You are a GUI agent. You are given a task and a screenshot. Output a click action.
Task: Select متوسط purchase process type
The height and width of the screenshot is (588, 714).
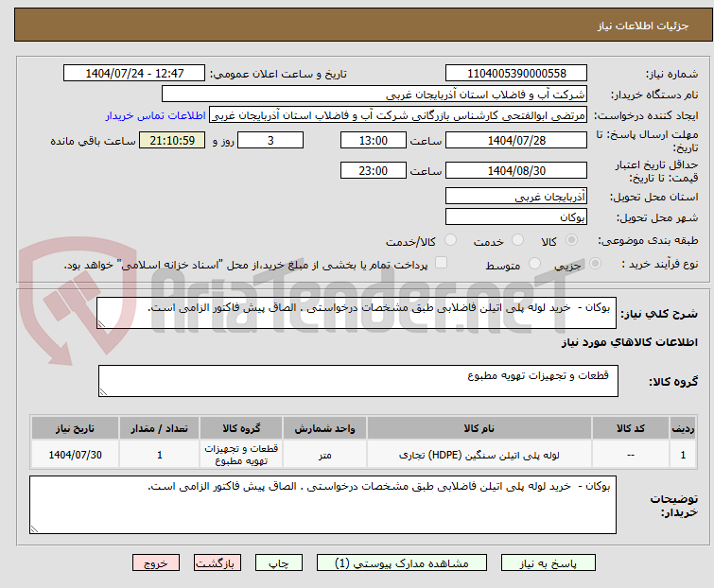coord(535,265)
